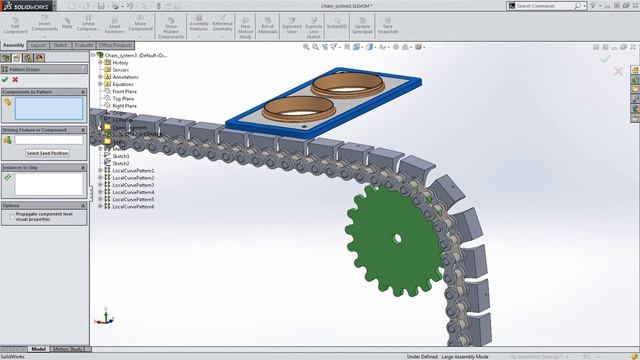Expand the History tree node
Image resolution: width=640 pixels, height=360 pixels.
[x=100, y=62]
